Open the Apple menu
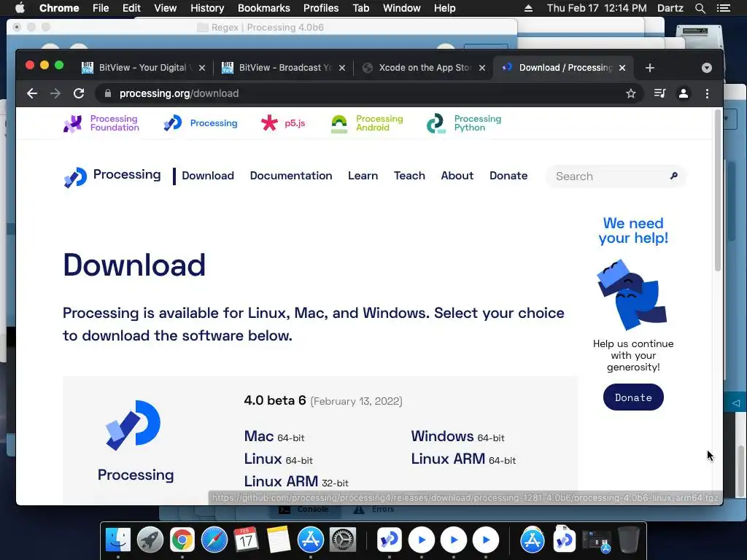 point(20,8)
